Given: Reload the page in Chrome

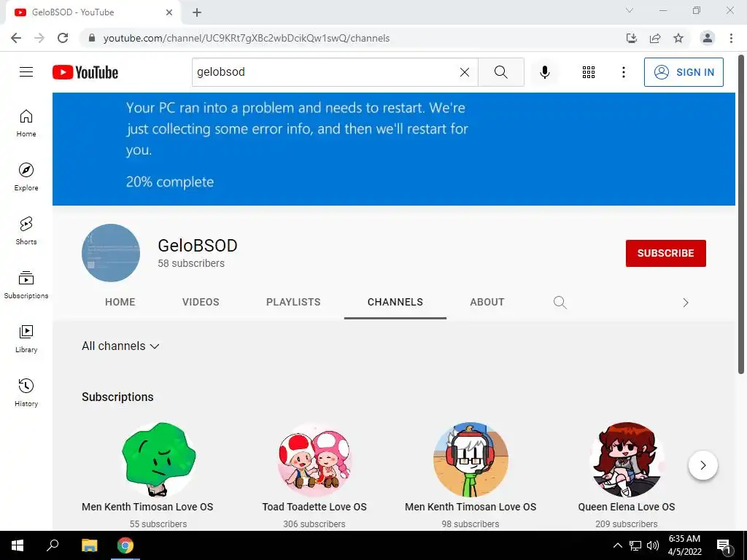Looking at the screenshot, I should click(x=63, y=38).
